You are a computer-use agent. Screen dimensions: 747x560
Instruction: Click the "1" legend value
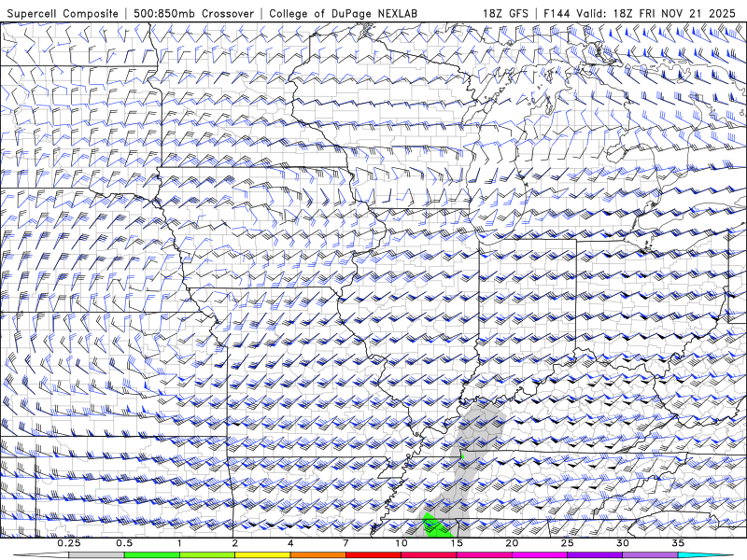179,543
